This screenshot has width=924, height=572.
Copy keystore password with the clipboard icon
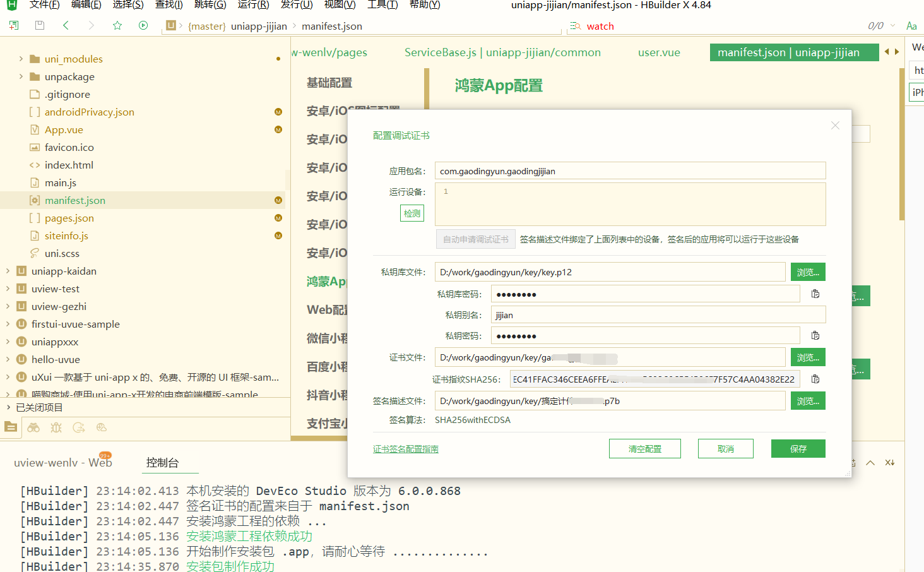point(815,294)
